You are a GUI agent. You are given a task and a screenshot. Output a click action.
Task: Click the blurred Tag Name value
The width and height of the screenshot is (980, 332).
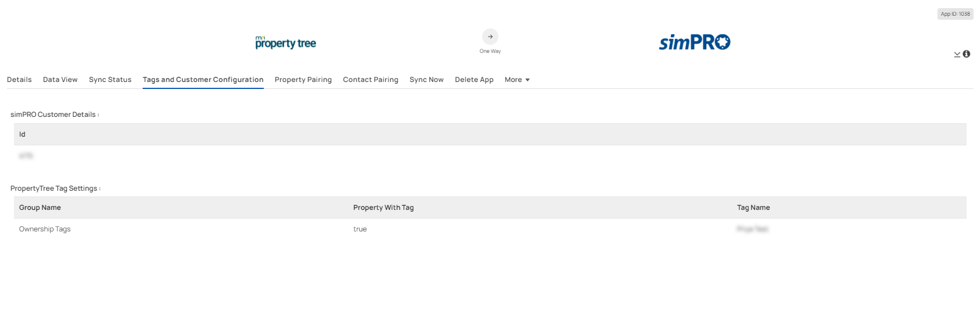coord(752,229)
